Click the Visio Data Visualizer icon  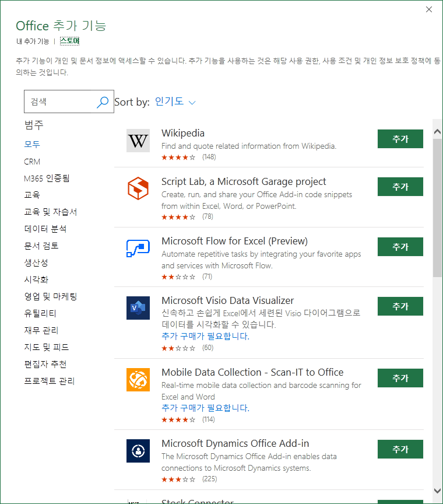pos(138,308)
